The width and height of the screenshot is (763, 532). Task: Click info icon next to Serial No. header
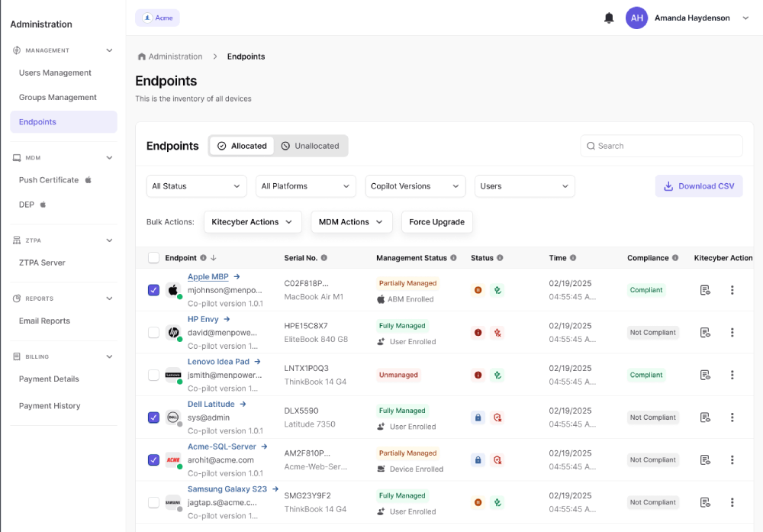click(324, 258)
